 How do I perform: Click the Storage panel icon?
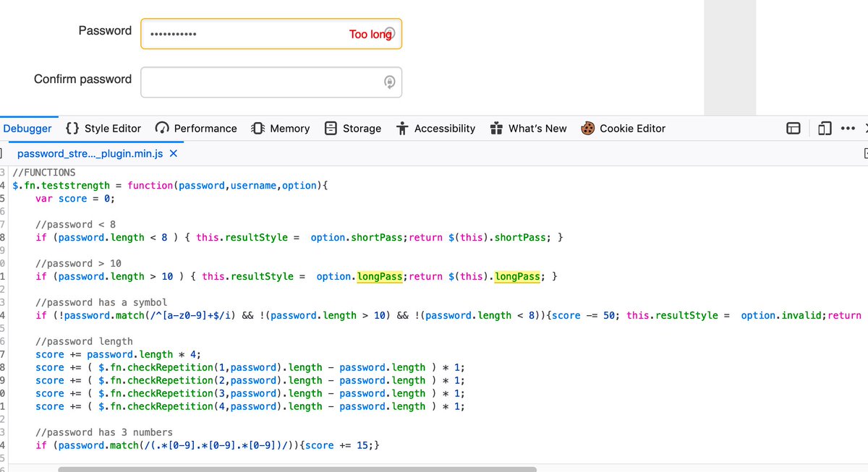pos(331,128)
